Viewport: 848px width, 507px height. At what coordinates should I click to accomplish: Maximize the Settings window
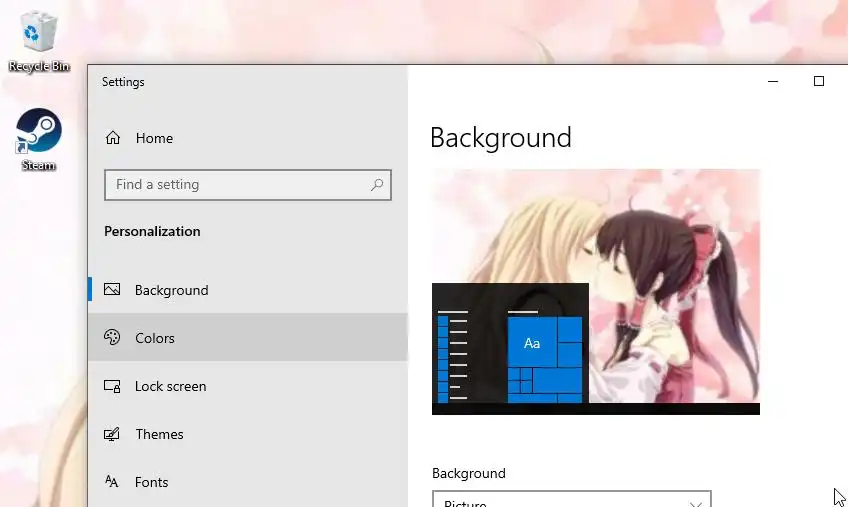click(x=819, y=81)
